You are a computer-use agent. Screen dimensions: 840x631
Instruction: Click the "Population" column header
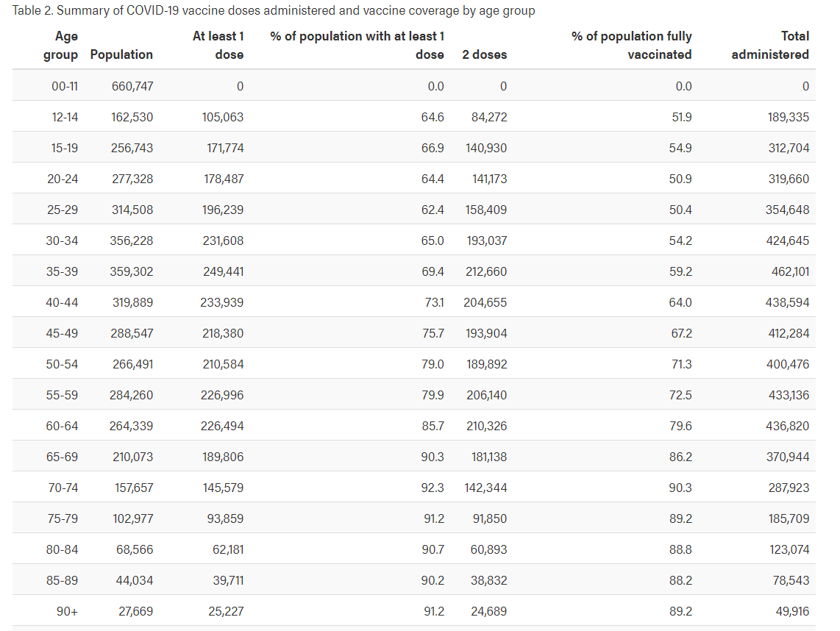coord(121,54)
